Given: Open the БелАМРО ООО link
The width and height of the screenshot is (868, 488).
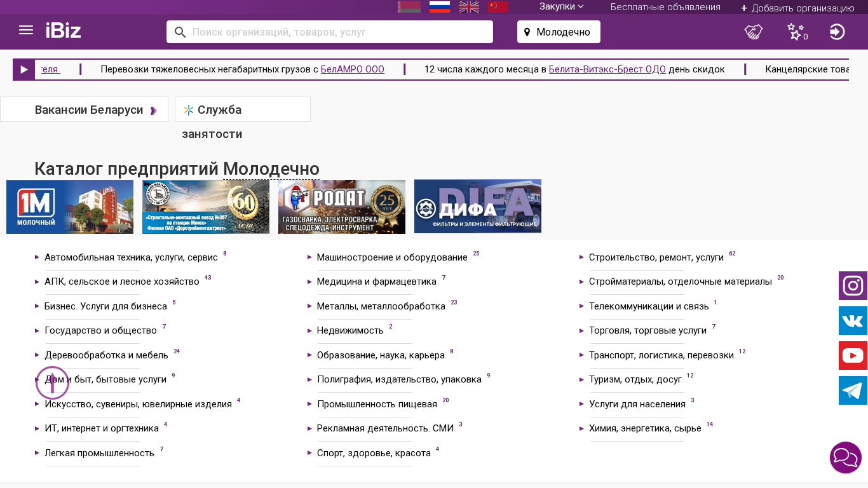Looking at the screenshot, I should point(352,69).
